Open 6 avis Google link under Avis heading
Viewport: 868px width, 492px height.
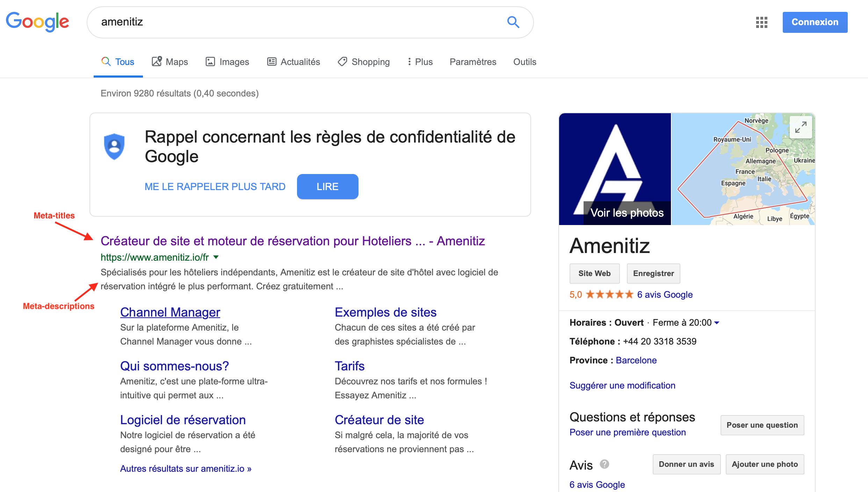click(597, 485)
